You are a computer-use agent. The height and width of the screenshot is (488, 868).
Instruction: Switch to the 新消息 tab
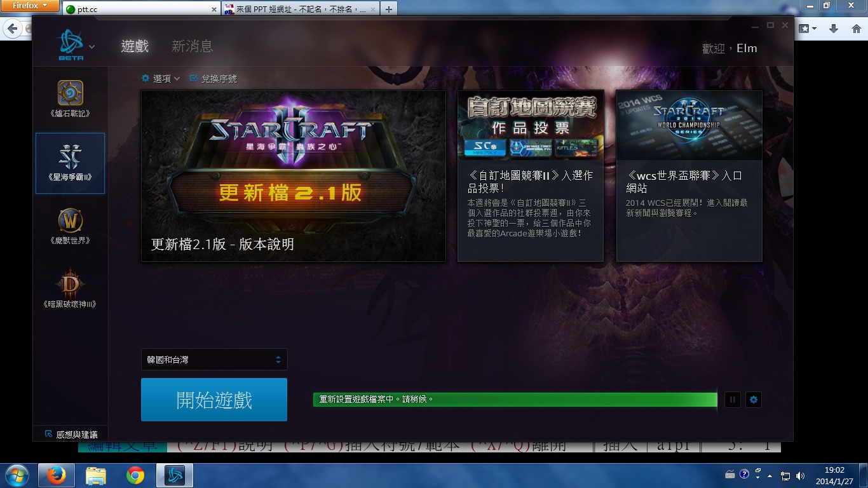click(192, 46)
